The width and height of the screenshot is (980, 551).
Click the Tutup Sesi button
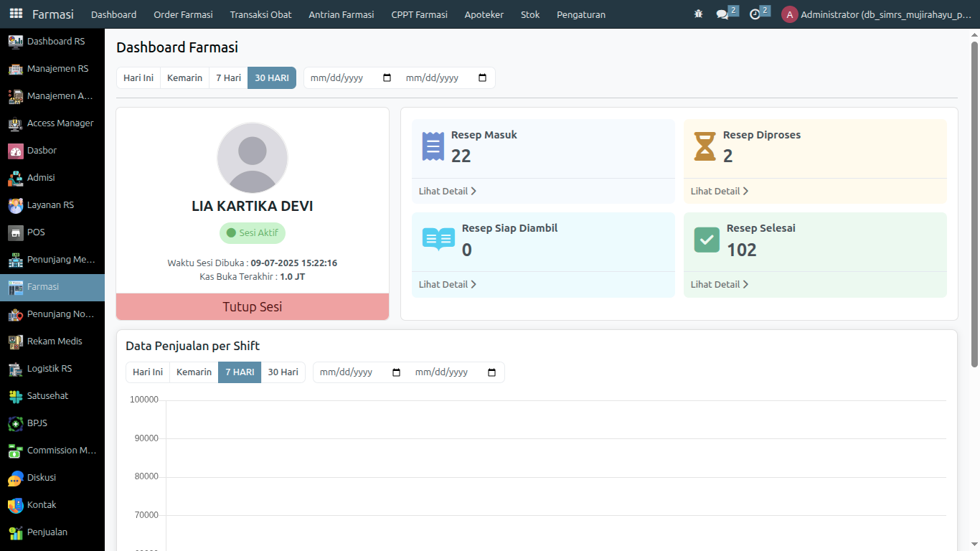253,307
